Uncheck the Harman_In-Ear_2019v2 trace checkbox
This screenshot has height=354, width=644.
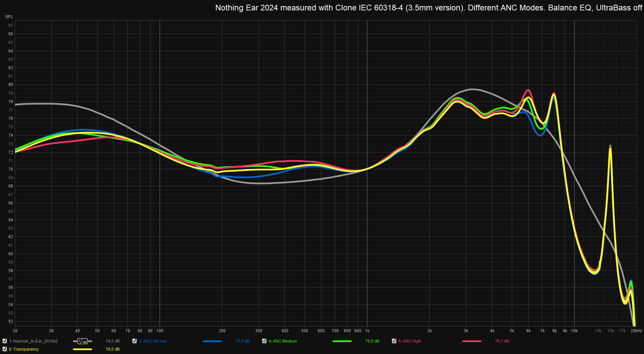[5, 341]
